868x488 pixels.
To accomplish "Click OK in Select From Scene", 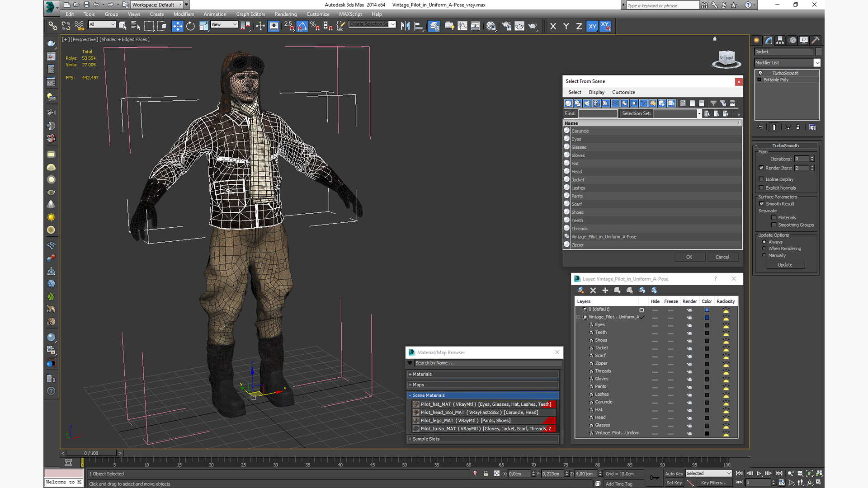I will (x=689, y=257).
